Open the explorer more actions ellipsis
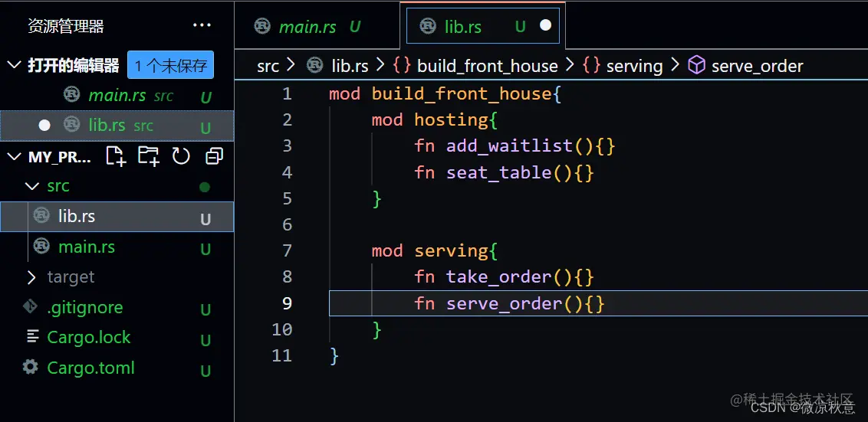The image size is (868, 422). point(202,25)
